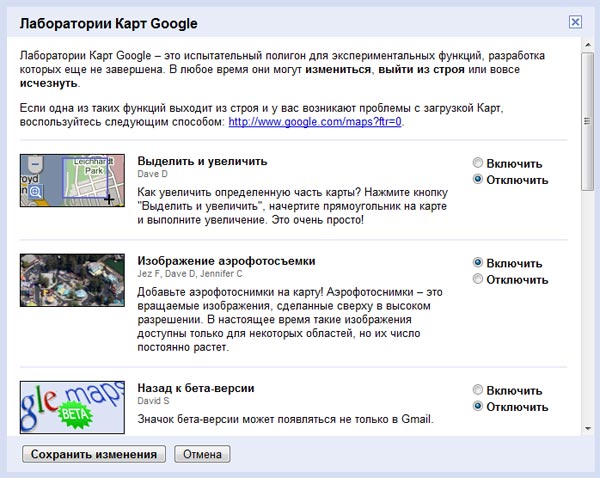Click the Отмена button
The height and width of the screenshot is (478, 600).
point(202,454)
